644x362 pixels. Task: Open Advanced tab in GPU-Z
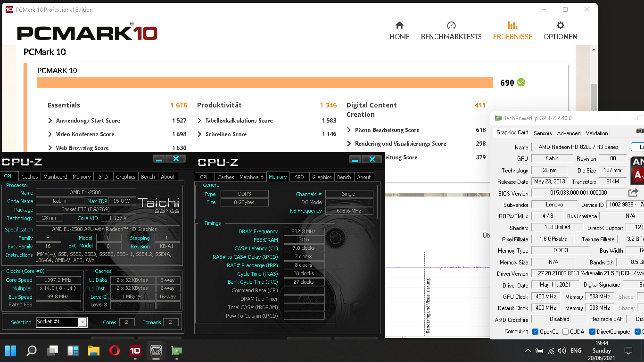point(569,133)
